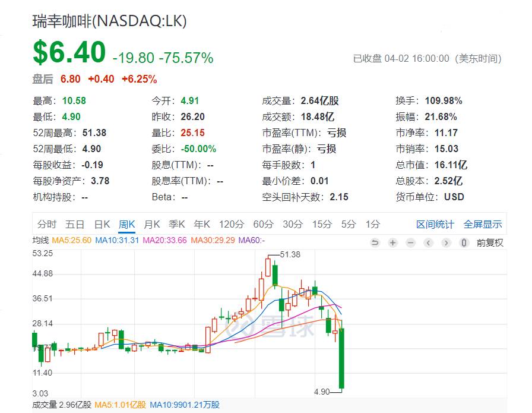Click the volume label 成交量 2.96亿股

62,405
